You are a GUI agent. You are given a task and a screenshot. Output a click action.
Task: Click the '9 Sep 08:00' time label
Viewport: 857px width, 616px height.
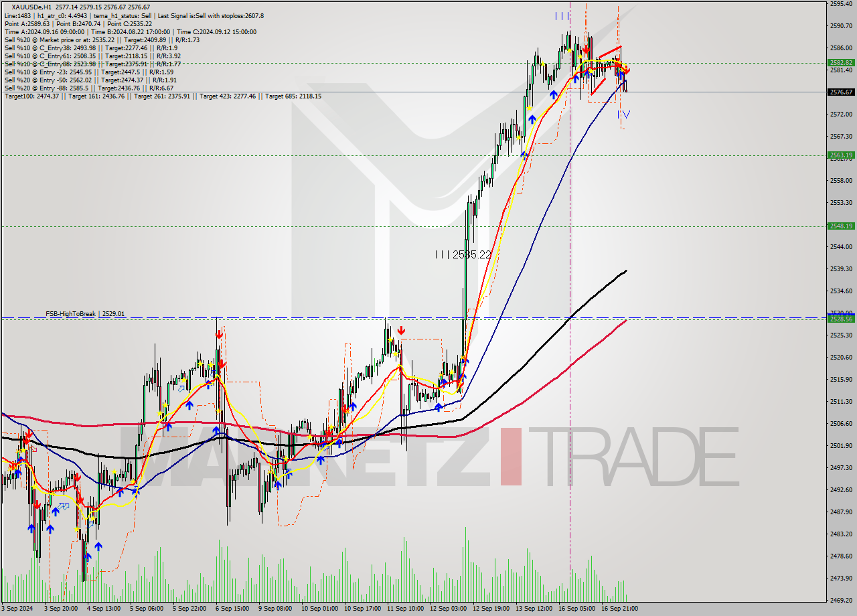275,609
